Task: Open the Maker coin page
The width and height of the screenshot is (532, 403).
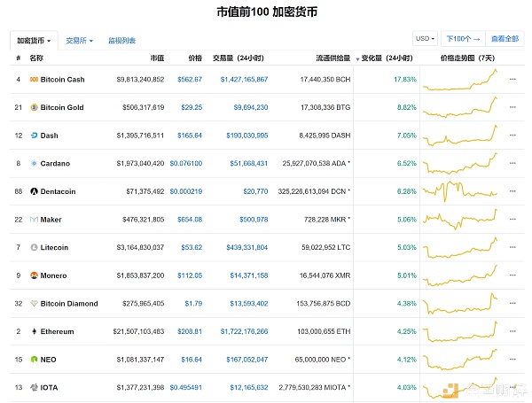Action: point(51,220)
